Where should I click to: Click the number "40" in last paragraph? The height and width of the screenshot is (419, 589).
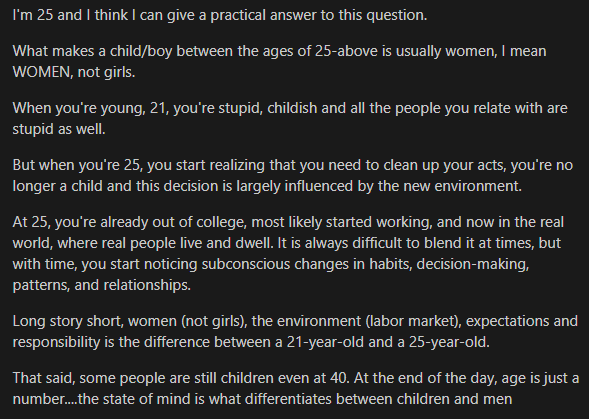pyautogui.click(x=340, y=378)
